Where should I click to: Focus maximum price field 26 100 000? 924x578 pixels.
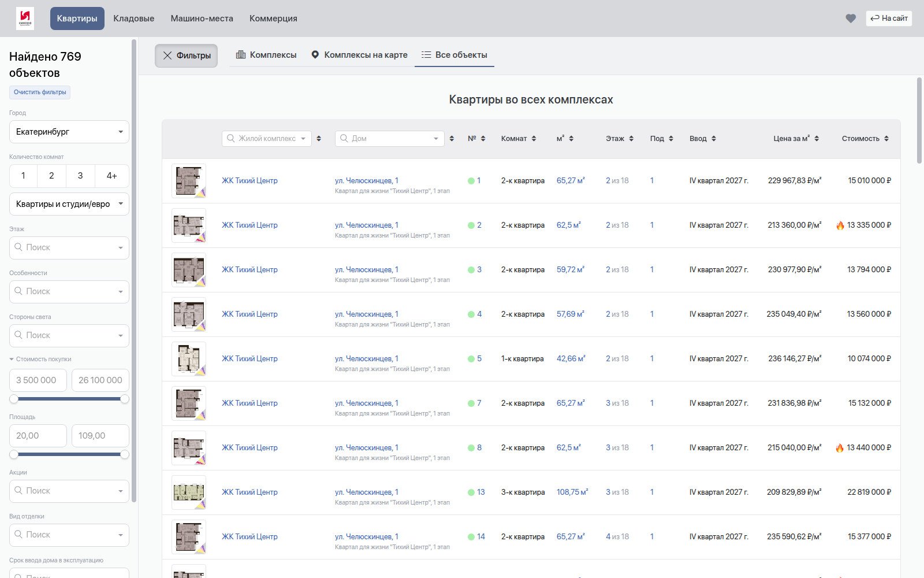coord(100,380)
